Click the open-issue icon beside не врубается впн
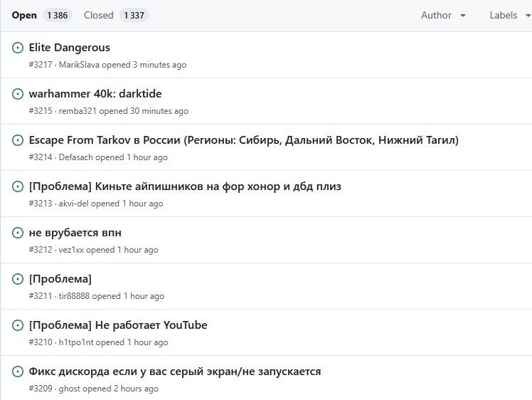 click(x=18, y=233)
